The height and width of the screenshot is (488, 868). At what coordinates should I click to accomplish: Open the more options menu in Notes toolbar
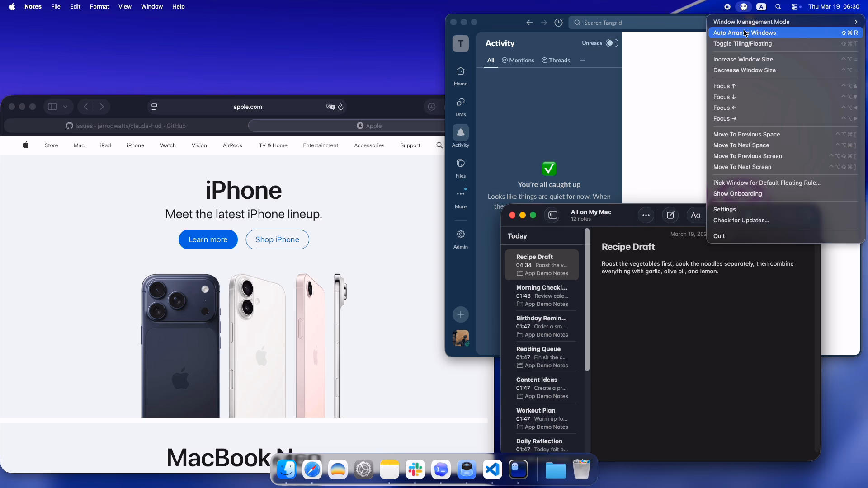point(646,215)
